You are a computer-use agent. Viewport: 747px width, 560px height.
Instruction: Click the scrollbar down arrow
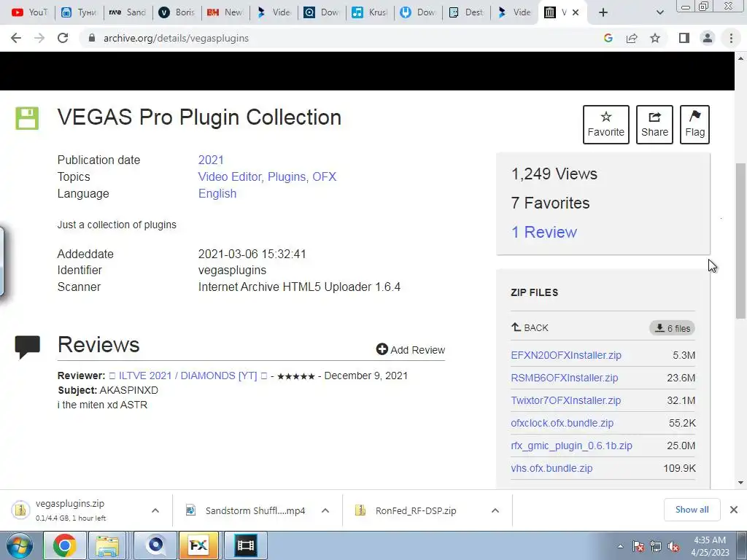(740, 483)
